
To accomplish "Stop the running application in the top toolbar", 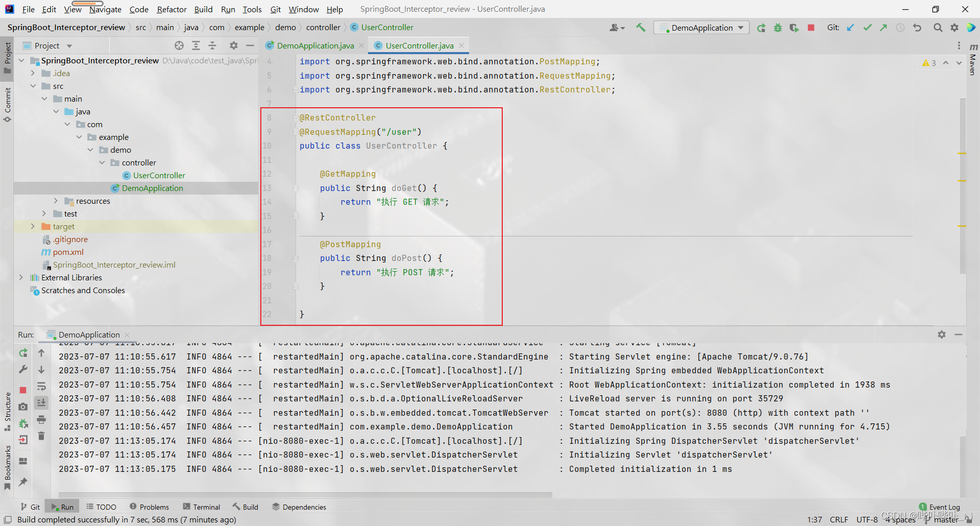I will pyautogui.click(x=811, y=28).
